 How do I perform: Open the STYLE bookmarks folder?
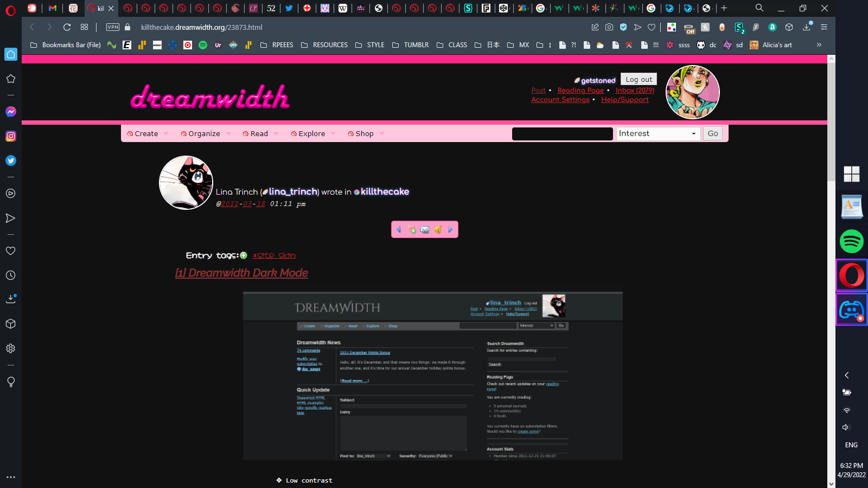tap(369, 45)
